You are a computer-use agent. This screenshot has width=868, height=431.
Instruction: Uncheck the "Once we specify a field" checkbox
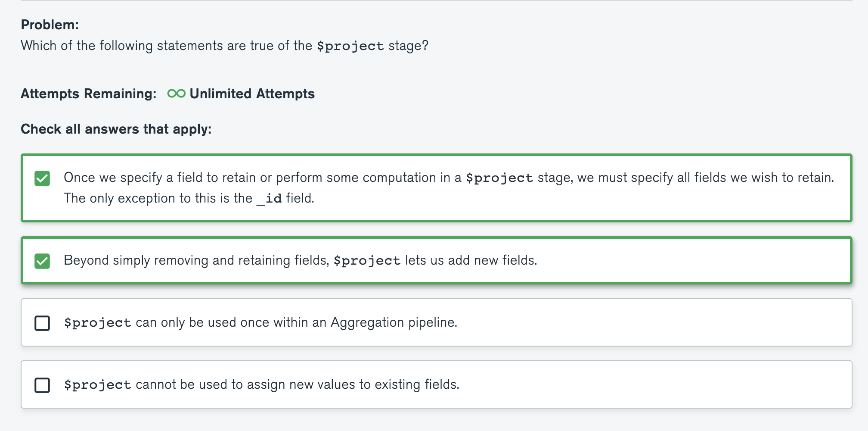coord(42,178)
